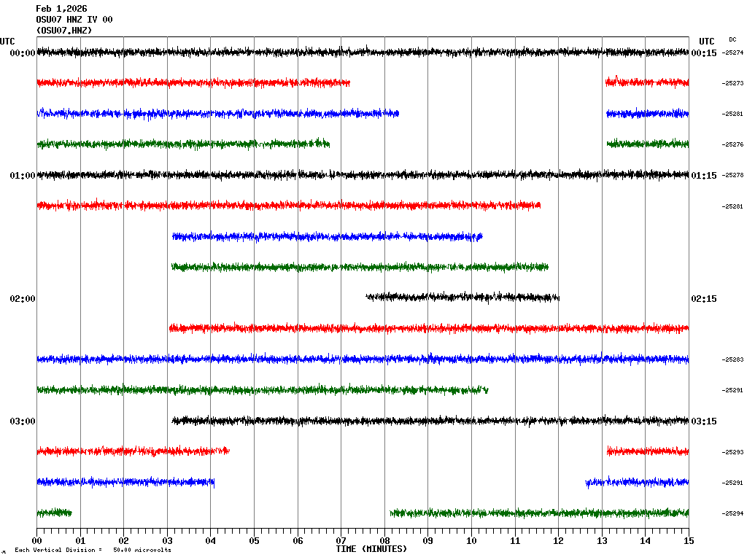Select the DC offset value -25274

(732, 53)
